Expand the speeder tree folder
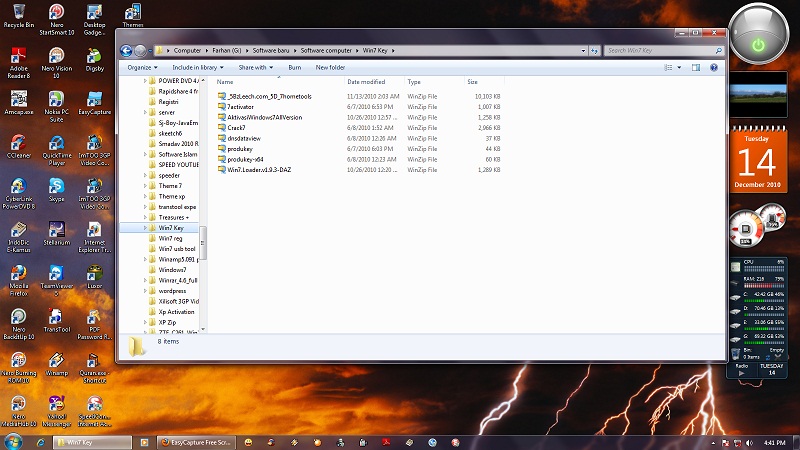 145,176
